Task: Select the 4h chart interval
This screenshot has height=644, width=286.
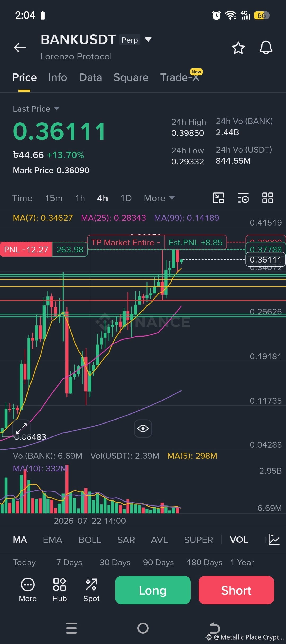Action: click(x=102, y=198)
